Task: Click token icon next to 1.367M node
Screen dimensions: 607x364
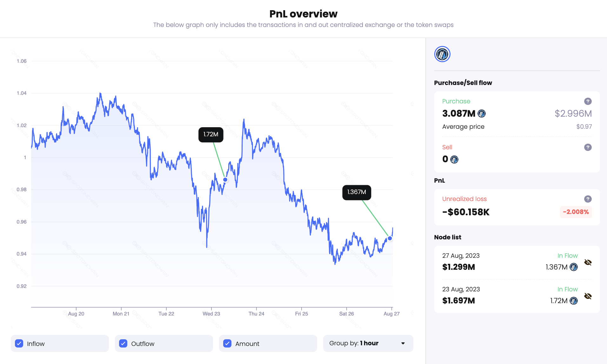Action: (x=574, y=267)
